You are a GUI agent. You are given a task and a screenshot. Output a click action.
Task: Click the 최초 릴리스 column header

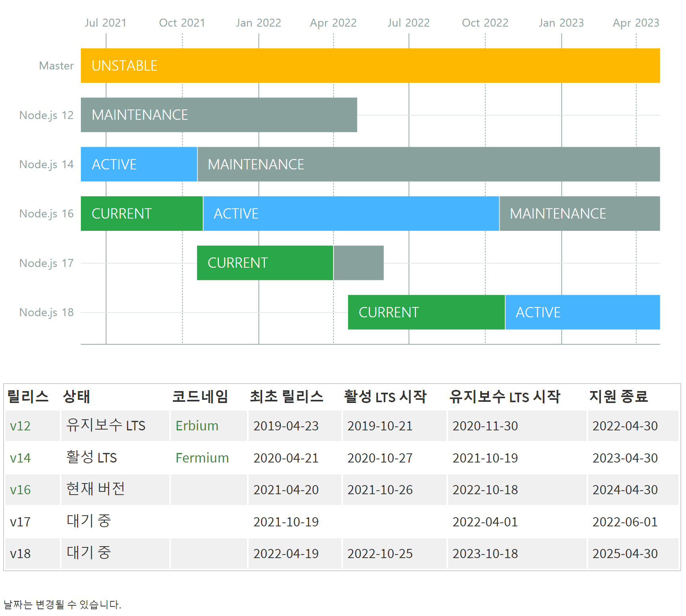point(287,396)
